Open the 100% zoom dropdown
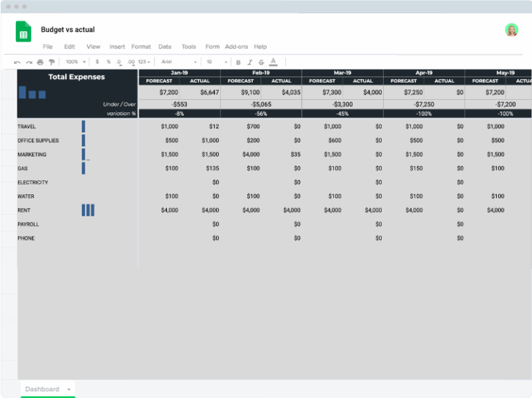Viewport: 532px width, 398px height. pyautogui.click(x=74, y=62)
